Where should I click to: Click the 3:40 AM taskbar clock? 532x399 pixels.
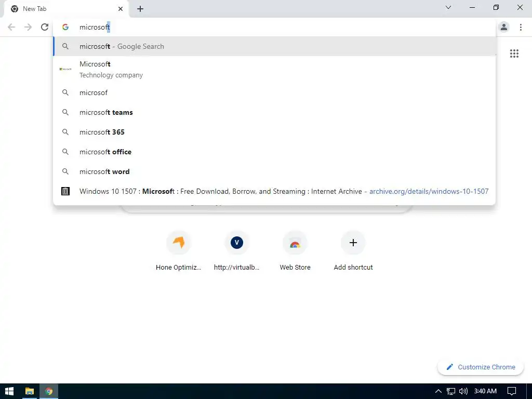click(485, 391)
